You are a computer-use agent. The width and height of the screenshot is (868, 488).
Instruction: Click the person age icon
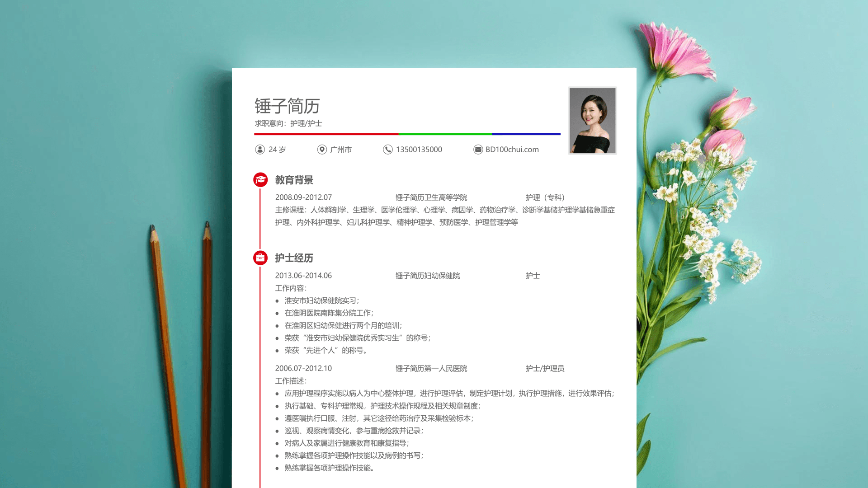click(x=260, y=150)
